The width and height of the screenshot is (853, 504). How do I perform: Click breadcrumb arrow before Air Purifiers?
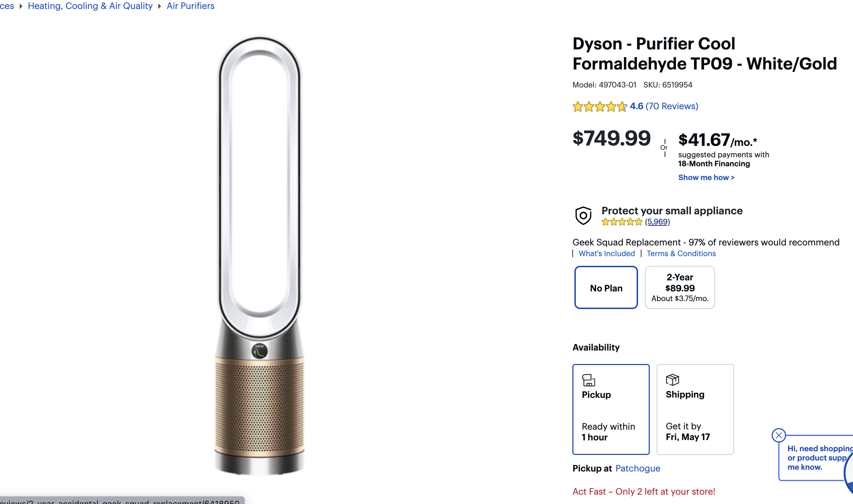tap(160, 6)
